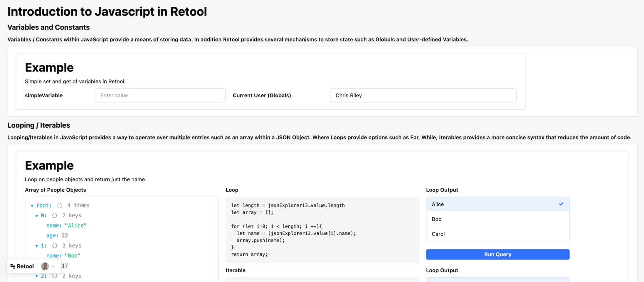This screenshot has width=644, height=282.
Task: Click the simpleVariable input field
Action: coord(160,95)
